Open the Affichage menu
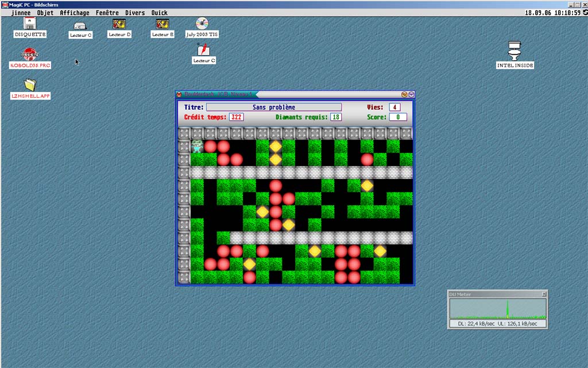This screenshot has height=368, width=588. pos(75,13)
